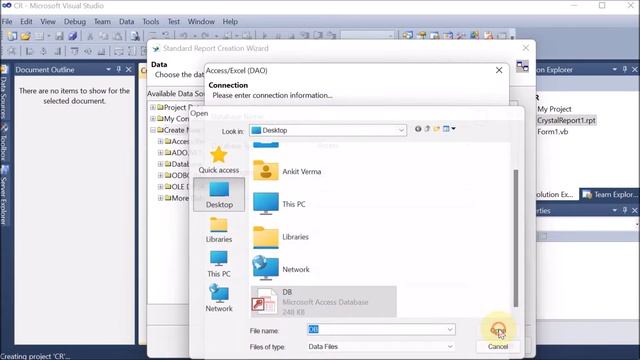
Task: Click Open File icon in Visual Studio toolbar
Action: click(25, 36)
